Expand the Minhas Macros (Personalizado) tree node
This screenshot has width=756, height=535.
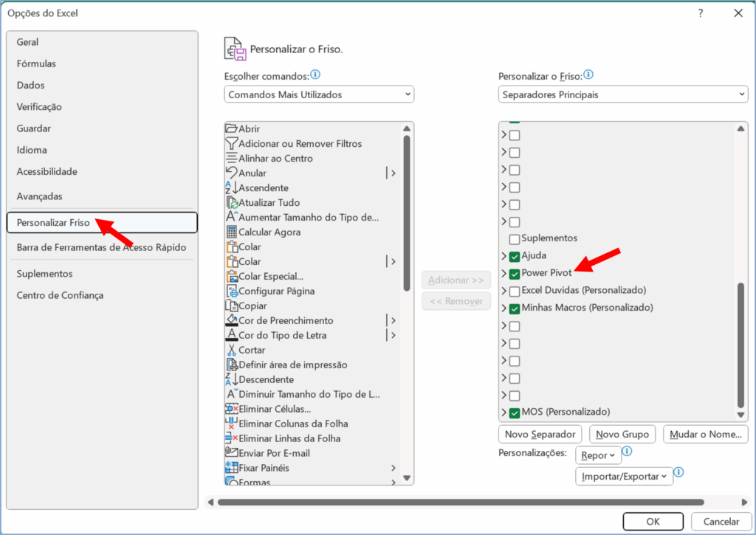coord(504,308)
